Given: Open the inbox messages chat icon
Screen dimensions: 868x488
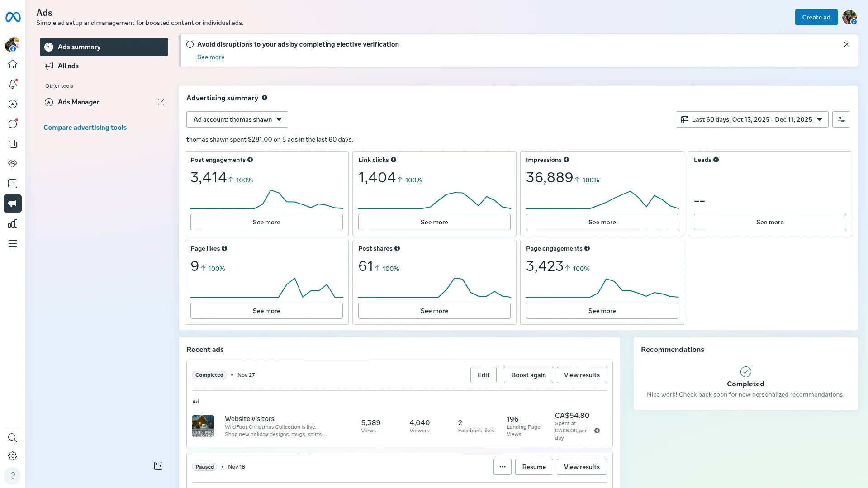Looking at the screenshot, I should click(13, 124).
